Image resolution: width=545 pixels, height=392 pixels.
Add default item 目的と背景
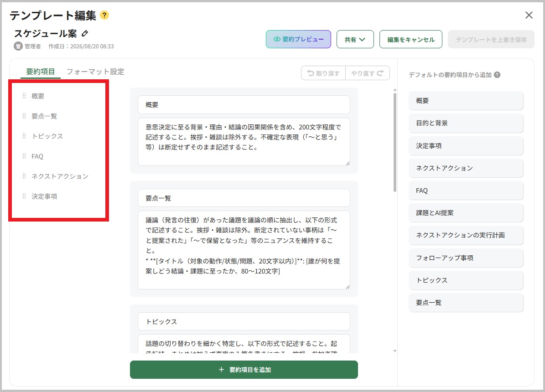click(x=466, y=123)
